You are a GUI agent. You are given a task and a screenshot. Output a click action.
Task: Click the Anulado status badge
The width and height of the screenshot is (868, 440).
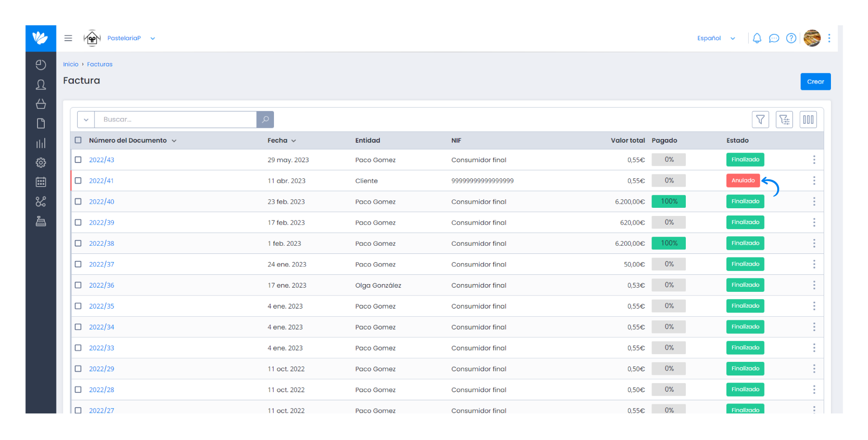tap(743, 181)
